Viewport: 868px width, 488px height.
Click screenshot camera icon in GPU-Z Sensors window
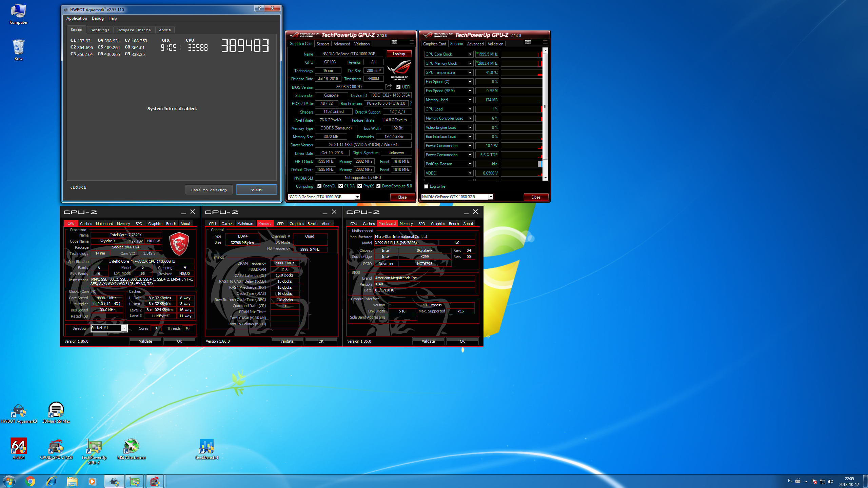pos(528,42)
